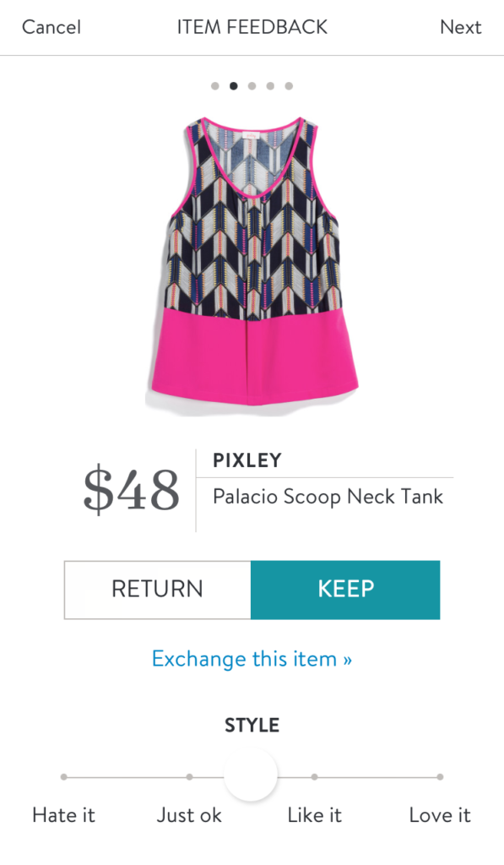Tap the PIXLEY brand name
504x865 pixels.
click(247, 460)
